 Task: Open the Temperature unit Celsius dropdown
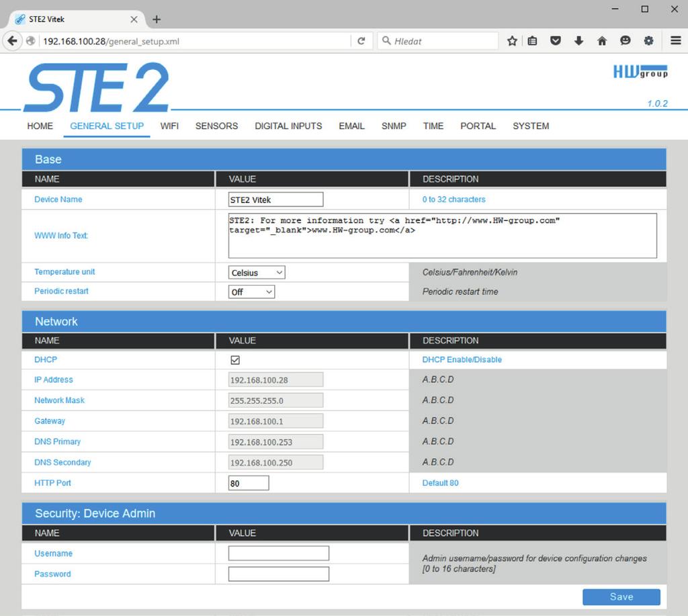(257, 273)
